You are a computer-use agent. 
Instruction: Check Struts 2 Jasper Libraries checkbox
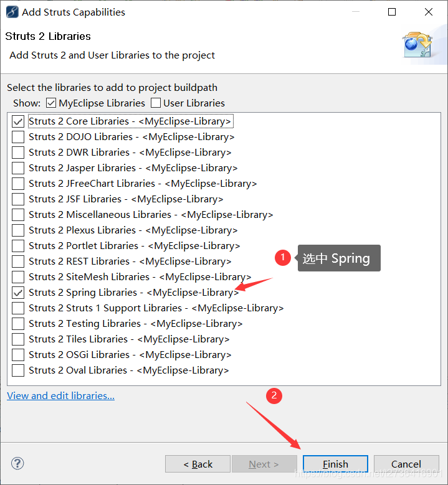pos(18,168)
